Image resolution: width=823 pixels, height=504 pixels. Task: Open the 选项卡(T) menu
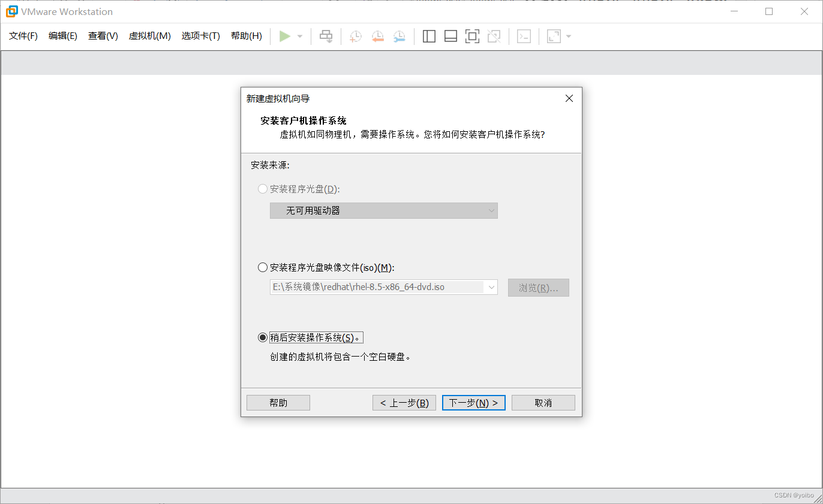pyautogui.click(x=201, y=36)
